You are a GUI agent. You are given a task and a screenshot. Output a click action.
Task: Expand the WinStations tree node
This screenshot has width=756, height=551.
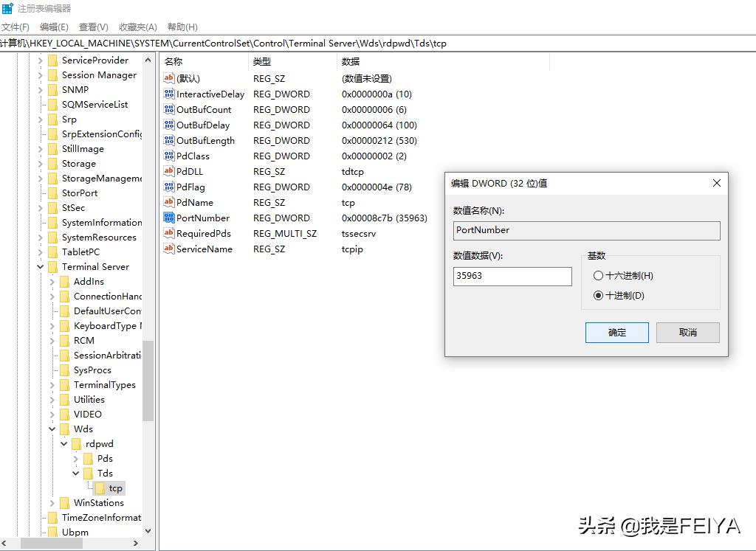coord(52,503)
